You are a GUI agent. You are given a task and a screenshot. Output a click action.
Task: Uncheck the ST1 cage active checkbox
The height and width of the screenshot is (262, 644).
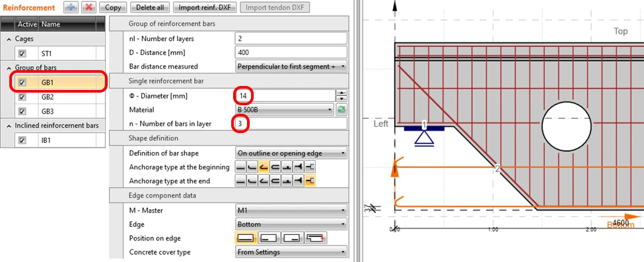point(22,54)
